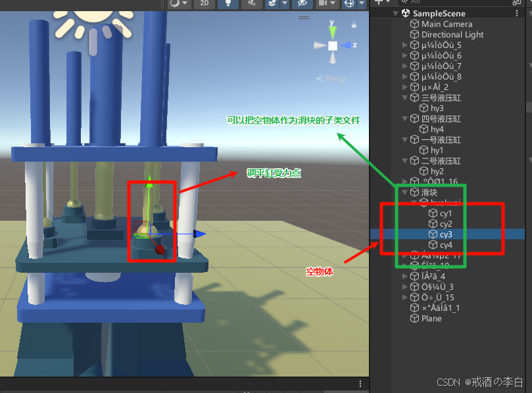This screenshot has height=393, width=532.
Task: Select 二号液压缸 in hierarchy
Action: (441, 161)
